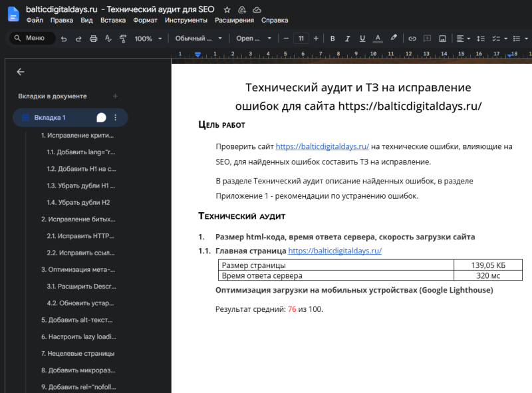
Task: Click the move-to-folder icon in title
Action: pyautogui.click(x=242, y=10)
